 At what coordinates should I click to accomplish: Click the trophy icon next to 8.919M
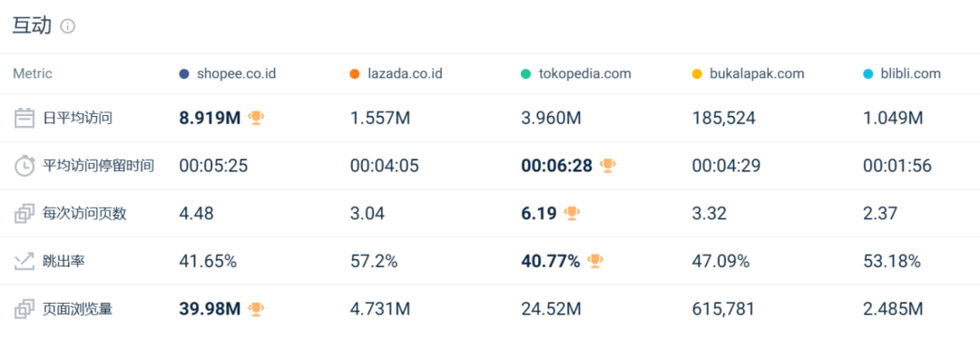pos(256,117)
